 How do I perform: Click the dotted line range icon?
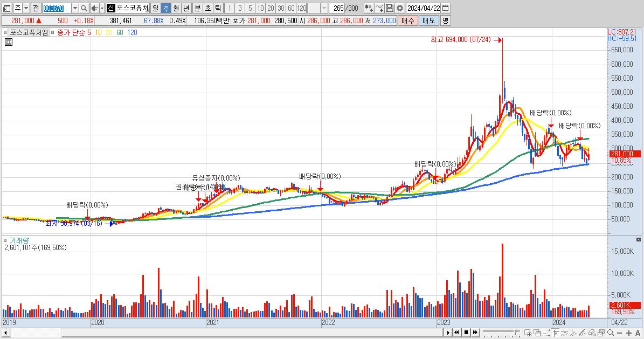pos(546,333)
